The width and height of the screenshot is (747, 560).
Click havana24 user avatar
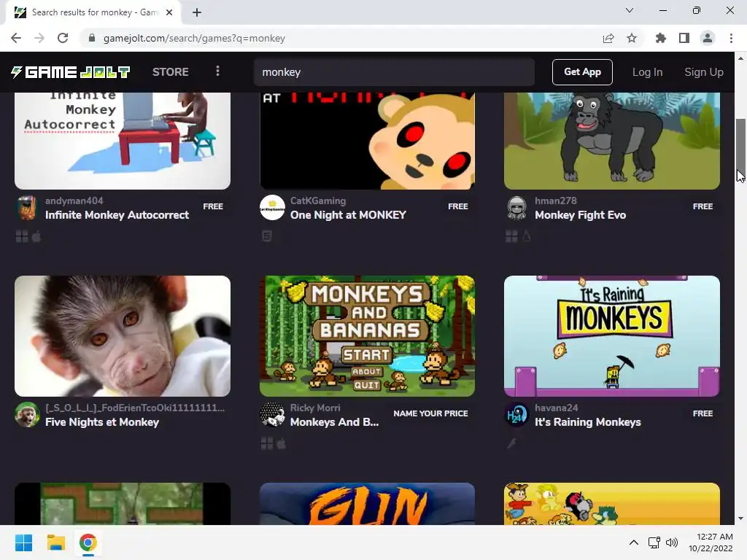(516, 415)
